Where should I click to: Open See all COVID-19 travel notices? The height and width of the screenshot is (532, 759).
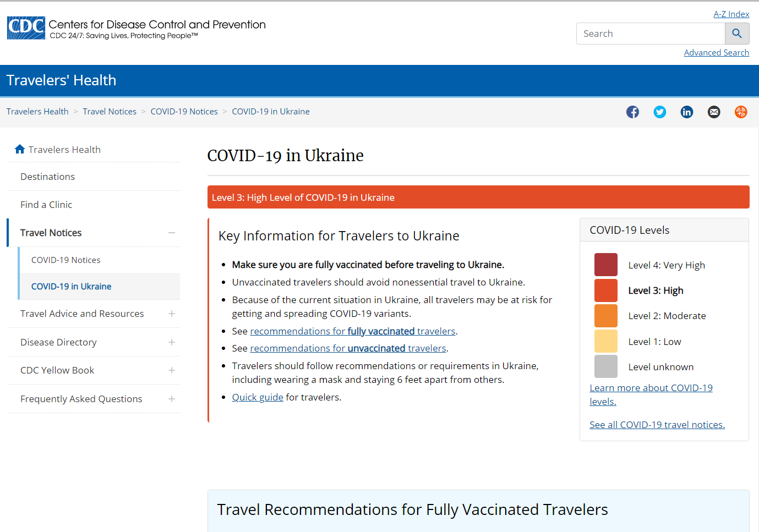pyautogui.click(x=657, y=424)
